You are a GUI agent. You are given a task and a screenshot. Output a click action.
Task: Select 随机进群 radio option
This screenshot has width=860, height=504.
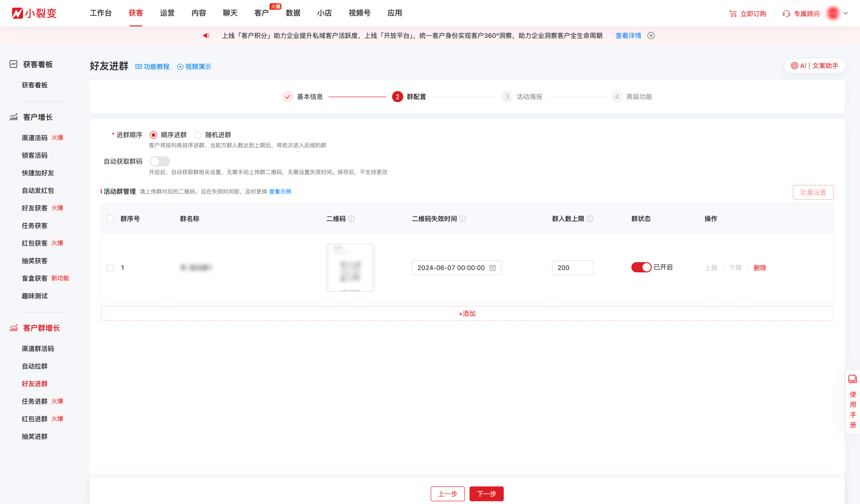pos(198,135)
